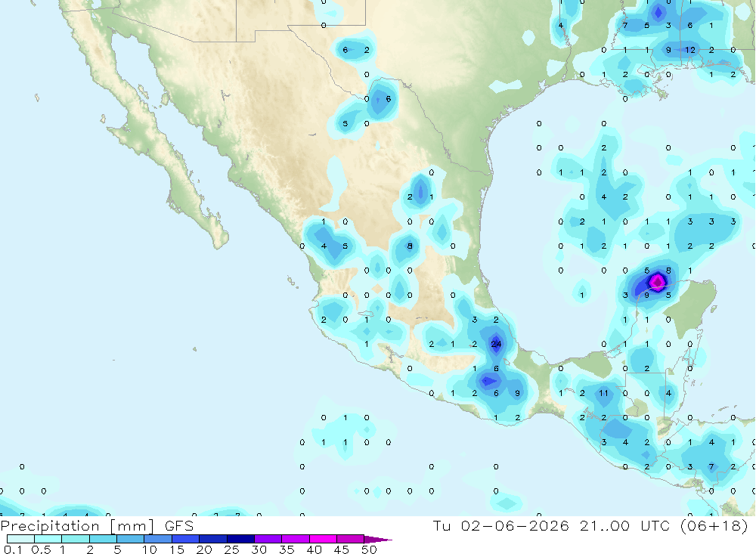The width and height of the screenshot is (756, 554).
Task: Select the 30–35 mm violet legend swatch
Action: (x=268, y=539)
